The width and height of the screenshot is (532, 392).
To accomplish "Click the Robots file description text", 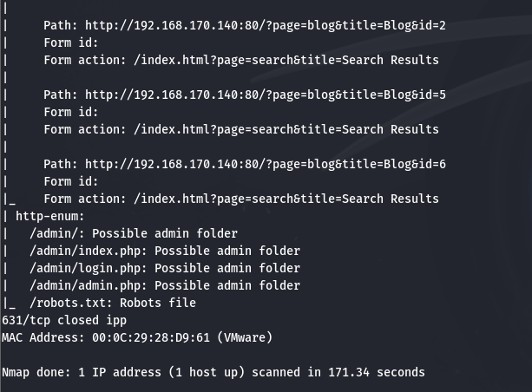I will pos(158,303).
